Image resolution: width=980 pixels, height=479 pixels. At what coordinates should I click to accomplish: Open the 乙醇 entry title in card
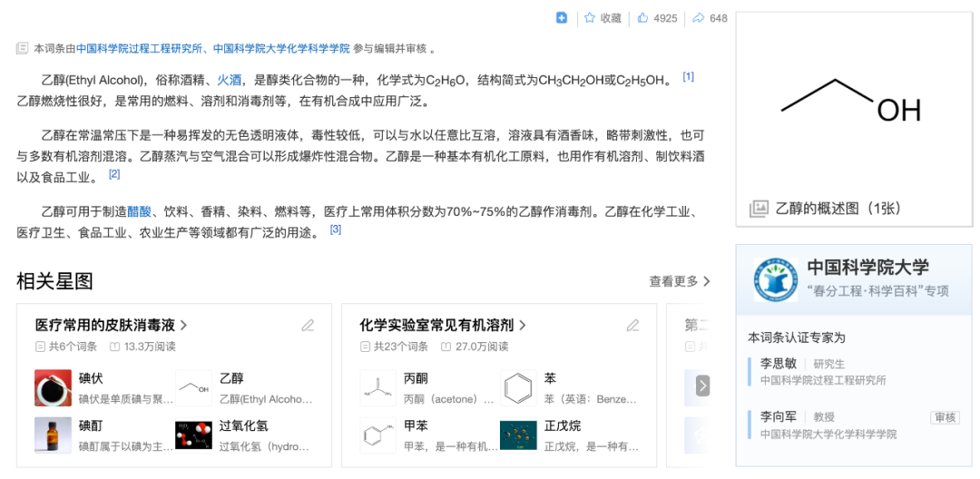point(231,378)
